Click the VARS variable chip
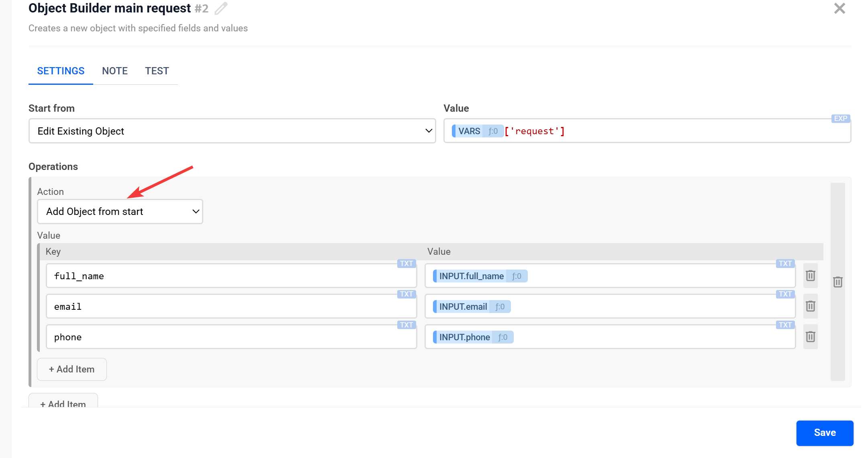The width and height of the screenshot is (868, 458). 469,131
